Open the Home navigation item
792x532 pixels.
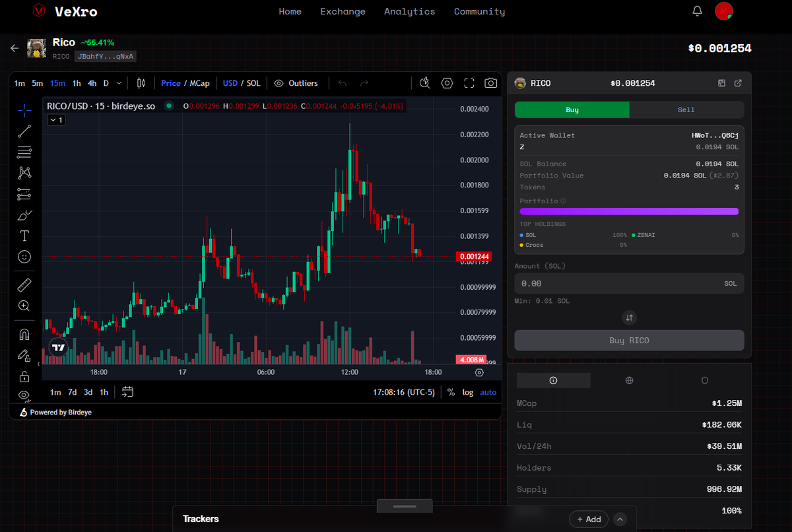pos(290,11)
